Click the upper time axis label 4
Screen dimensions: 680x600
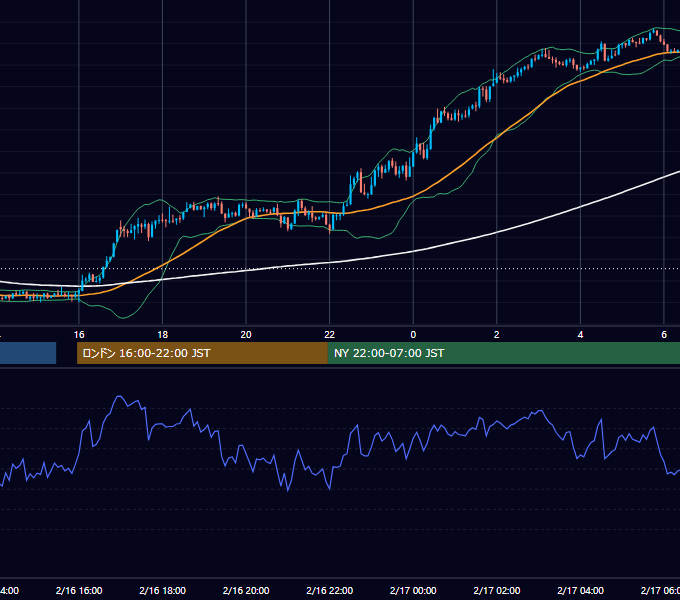(580, 335)
